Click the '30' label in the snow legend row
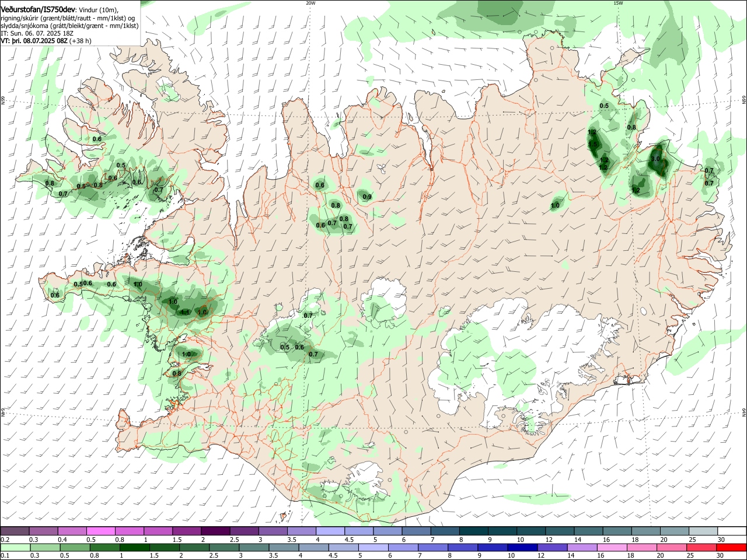 pos(721,540)
